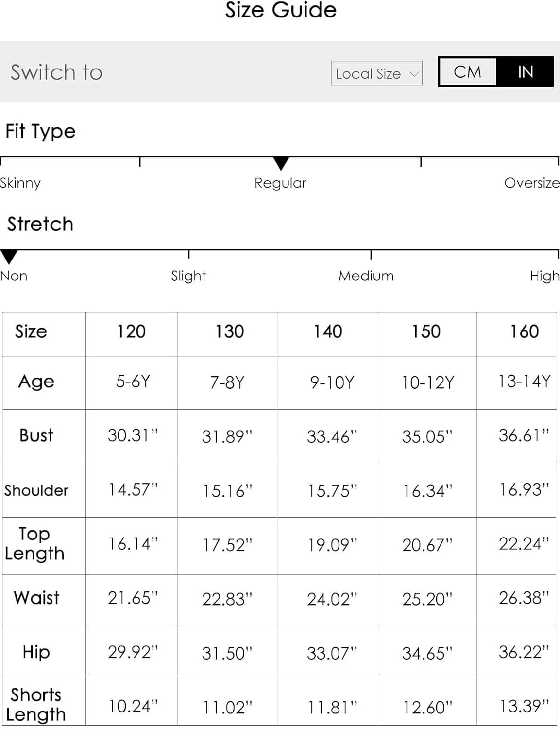
Task: Select the Oversize fit label
Action: click(532, 183)
